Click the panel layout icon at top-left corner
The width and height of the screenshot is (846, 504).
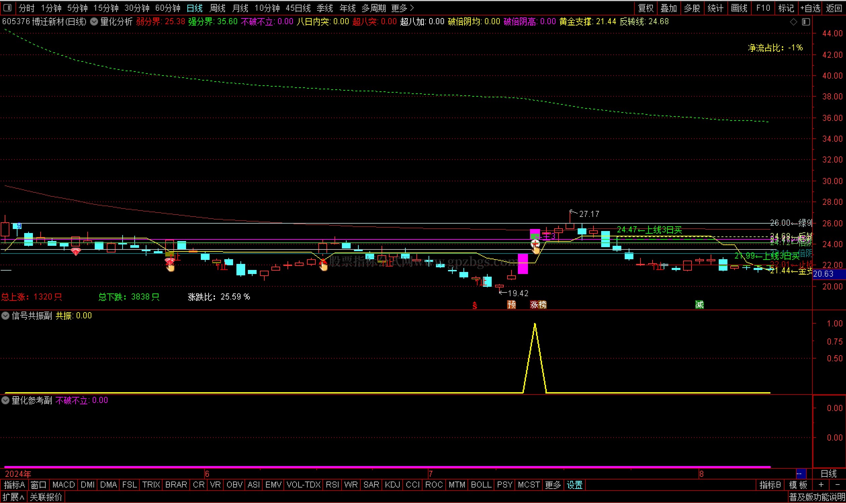pyautogui.click(x=7, y=7)
